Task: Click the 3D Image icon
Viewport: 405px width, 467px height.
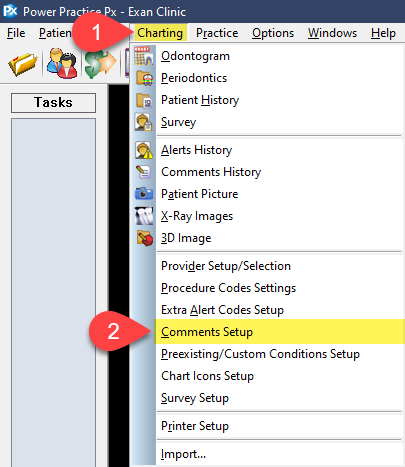Action: (145, 238)
